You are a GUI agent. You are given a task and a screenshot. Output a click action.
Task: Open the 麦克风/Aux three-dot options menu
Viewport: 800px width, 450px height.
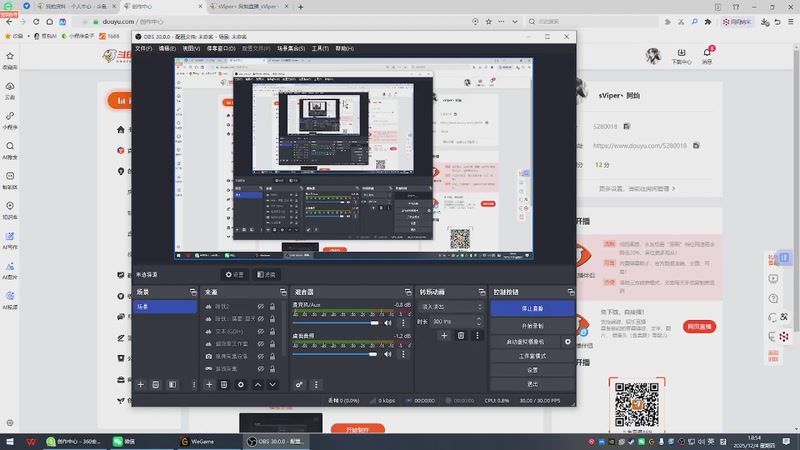click(403, 323)
